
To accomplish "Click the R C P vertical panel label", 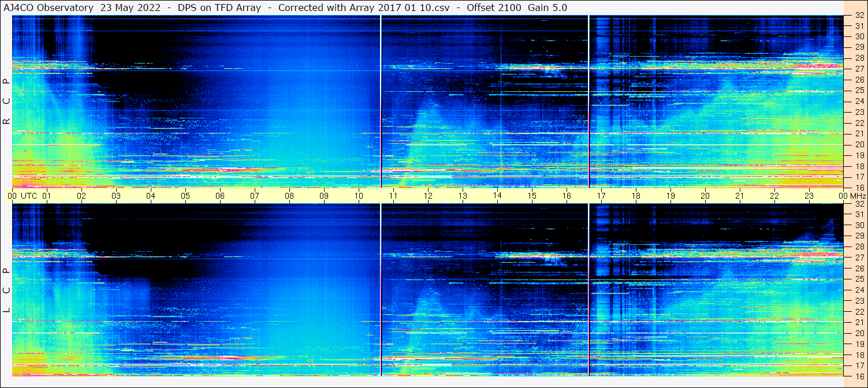I will (x=7, y=101).
